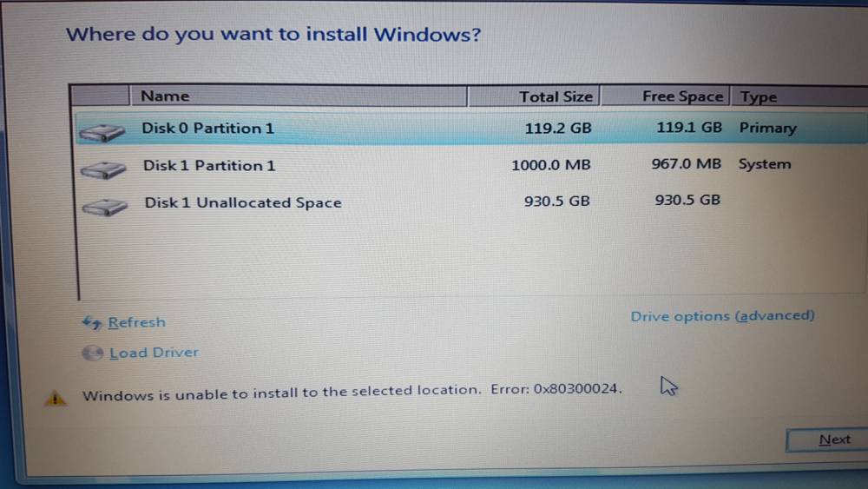This screenshot has height=489, width=868.
Task: Sort by the Name column header
Action: (299, 96)
